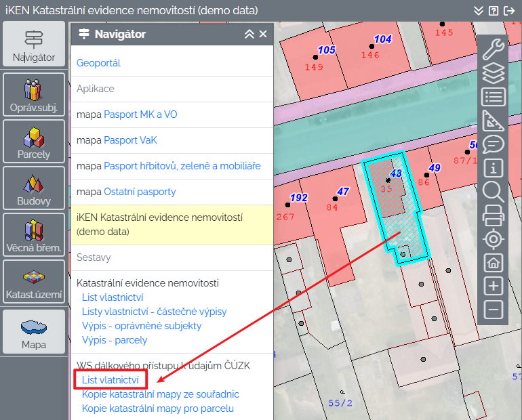Zoom in with the plus button
This screenshot has width=522, height=420.
(493, 286)
